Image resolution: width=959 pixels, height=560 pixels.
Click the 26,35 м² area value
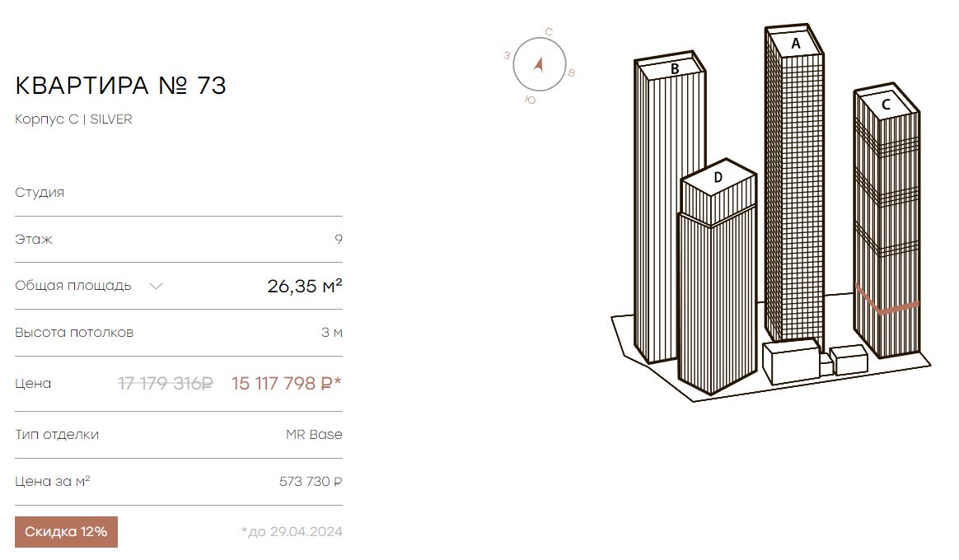coord(305,286)
